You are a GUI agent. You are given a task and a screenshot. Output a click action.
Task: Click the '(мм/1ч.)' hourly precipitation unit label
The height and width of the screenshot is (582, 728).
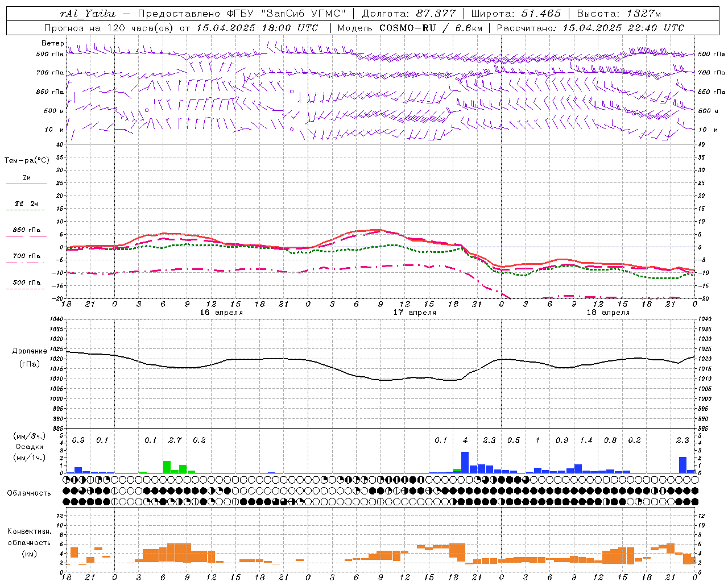[x=30, y=458]
